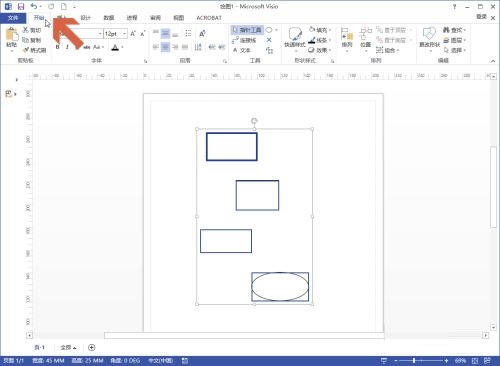Image resolution: width=500 pixels, height=366 pixels.
Task: Switch to the ACROBAT tab
Action: 209,18
